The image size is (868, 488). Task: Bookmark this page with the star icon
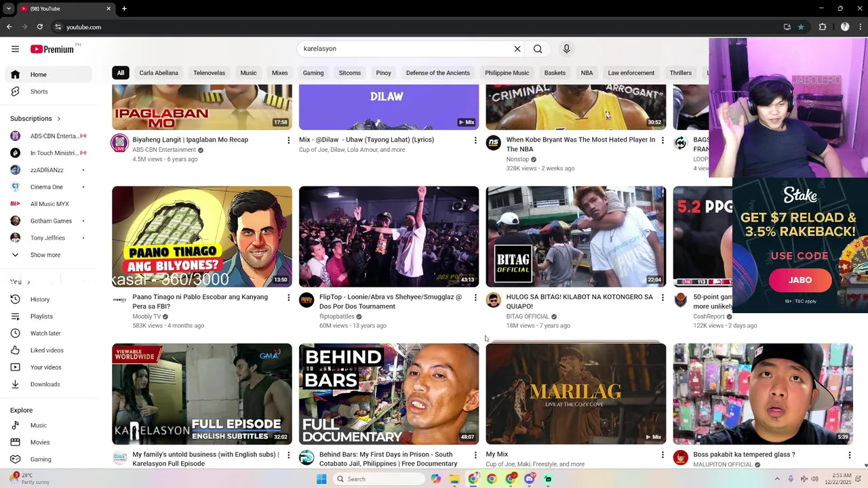point(801,27)
